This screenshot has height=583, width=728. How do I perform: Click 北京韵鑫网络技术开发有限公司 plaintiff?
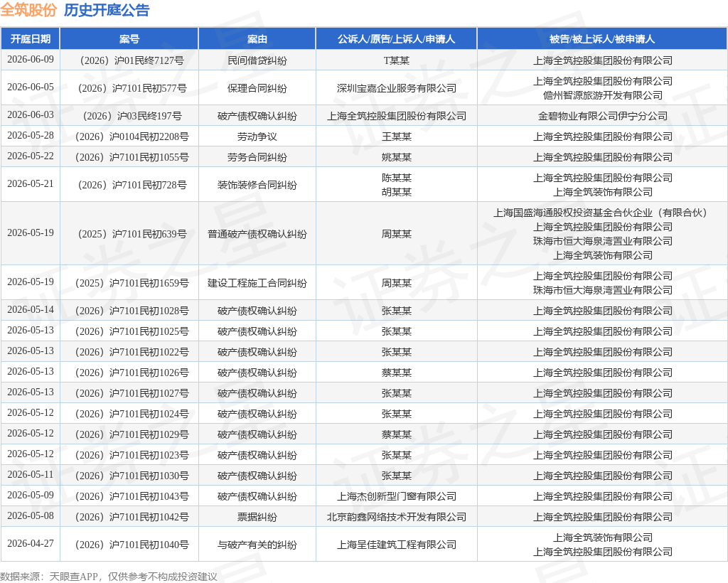tap(397, 517)
